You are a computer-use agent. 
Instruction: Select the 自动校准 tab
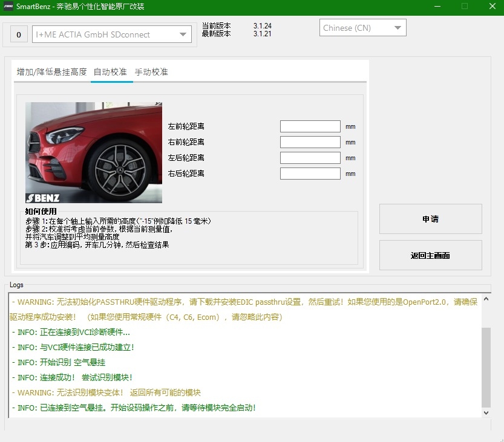coord(110,72)
